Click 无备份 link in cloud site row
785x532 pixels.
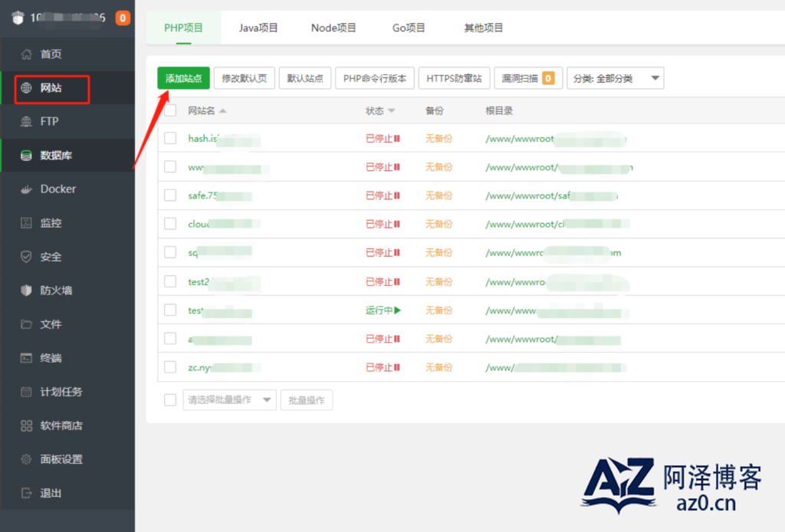click(438, 224)
